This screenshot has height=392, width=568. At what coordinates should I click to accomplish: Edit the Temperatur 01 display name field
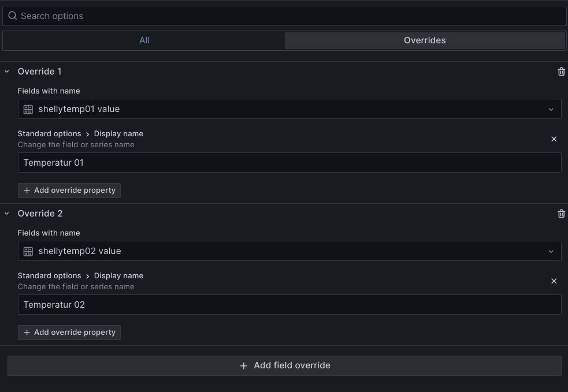(x=289, y=163)
